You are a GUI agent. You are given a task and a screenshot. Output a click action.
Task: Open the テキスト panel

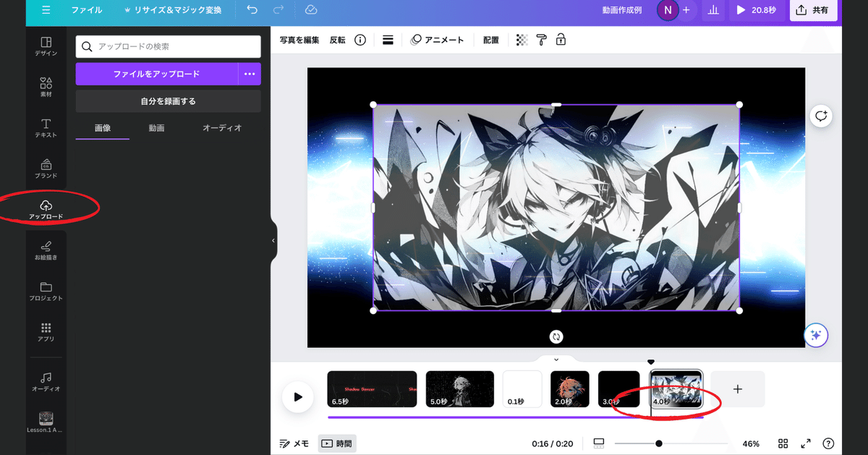tap(46, 129)
